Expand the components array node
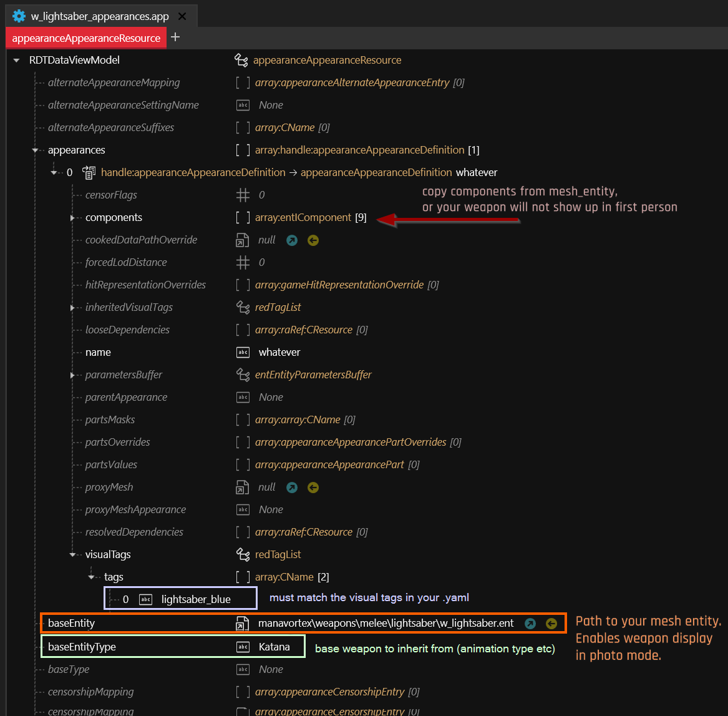 [x=72, y=218]
